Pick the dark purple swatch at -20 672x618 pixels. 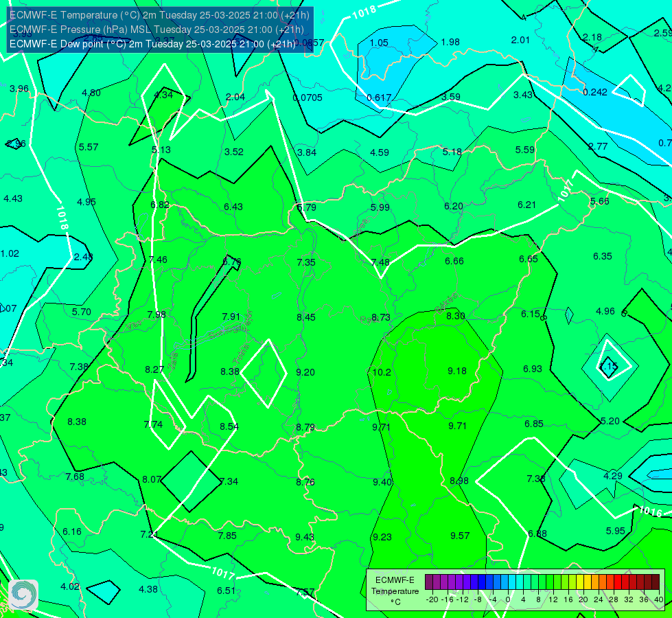pyautogui.click(x=428, y=582)
